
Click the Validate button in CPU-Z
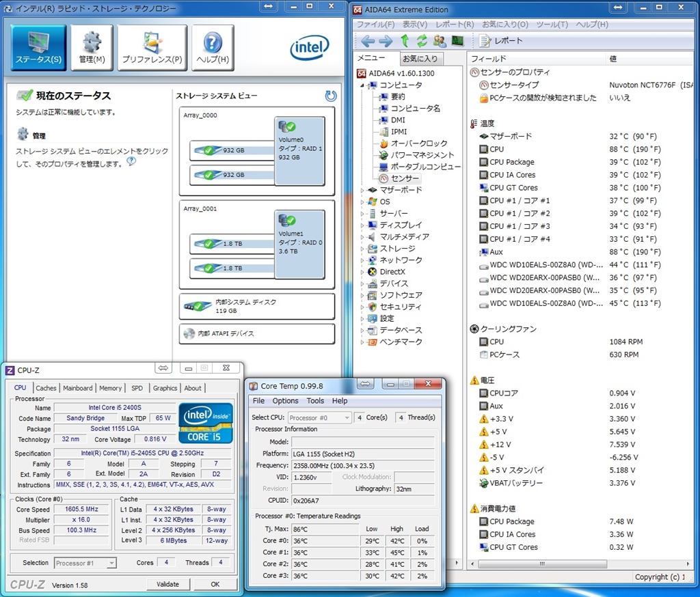tap(167, 584)
